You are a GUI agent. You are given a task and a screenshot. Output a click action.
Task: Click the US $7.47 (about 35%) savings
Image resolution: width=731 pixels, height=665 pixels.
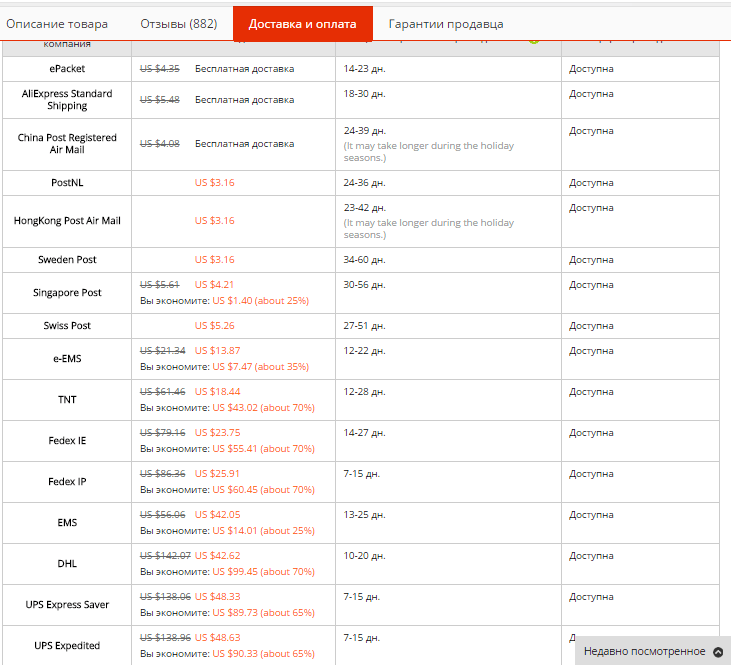261,367
